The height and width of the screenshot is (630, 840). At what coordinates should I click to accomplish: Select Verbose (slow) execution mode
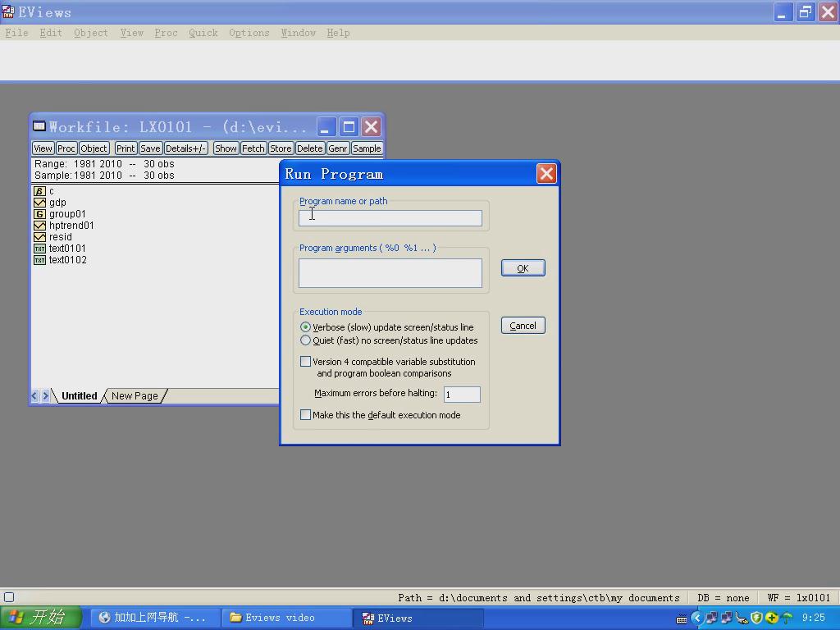[305, 326]
